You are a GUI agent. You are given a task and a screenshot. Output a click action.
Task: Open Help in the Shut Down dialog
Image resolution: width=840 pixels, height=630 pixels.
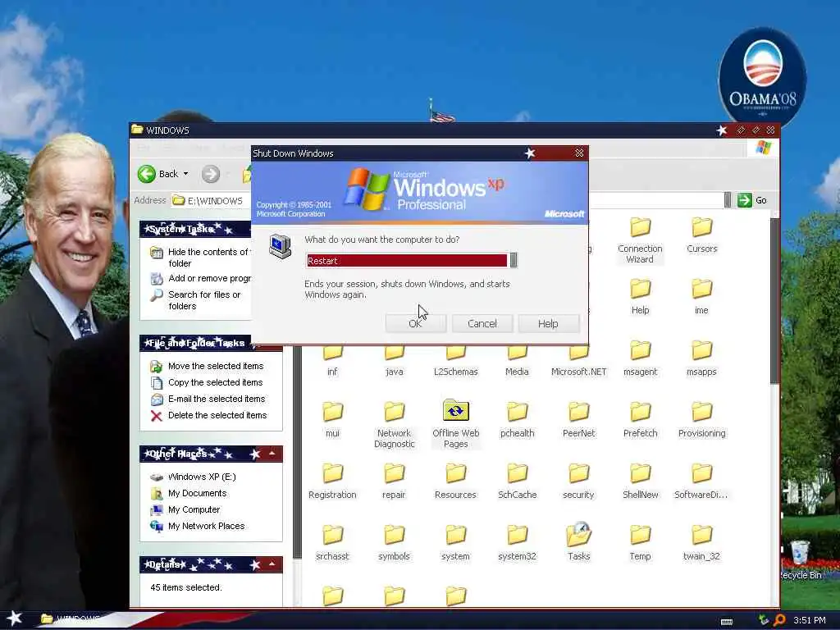pyautogui.click(x=548, y=323)
